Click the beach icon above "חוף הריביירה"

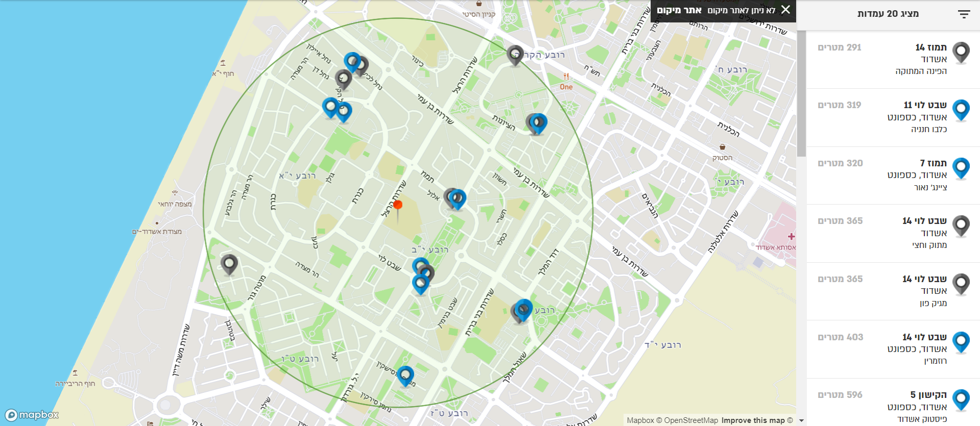75,373
